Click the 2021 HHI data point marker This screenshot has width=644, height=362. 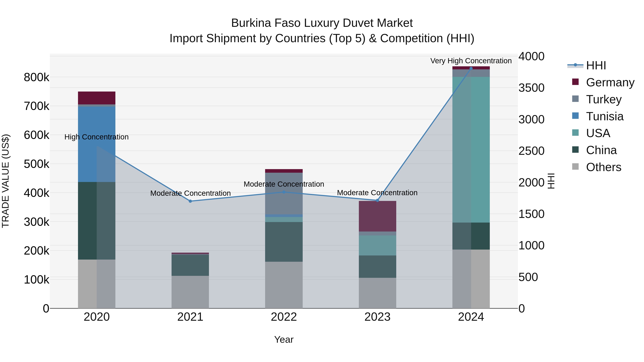tap(190, 201)
